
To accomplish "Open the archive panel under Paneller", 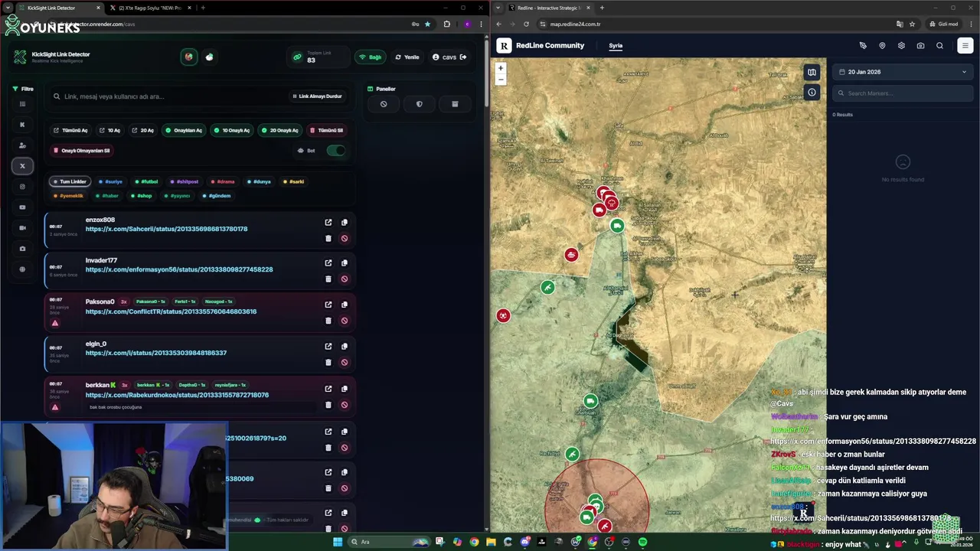I will tap(455, 104).
